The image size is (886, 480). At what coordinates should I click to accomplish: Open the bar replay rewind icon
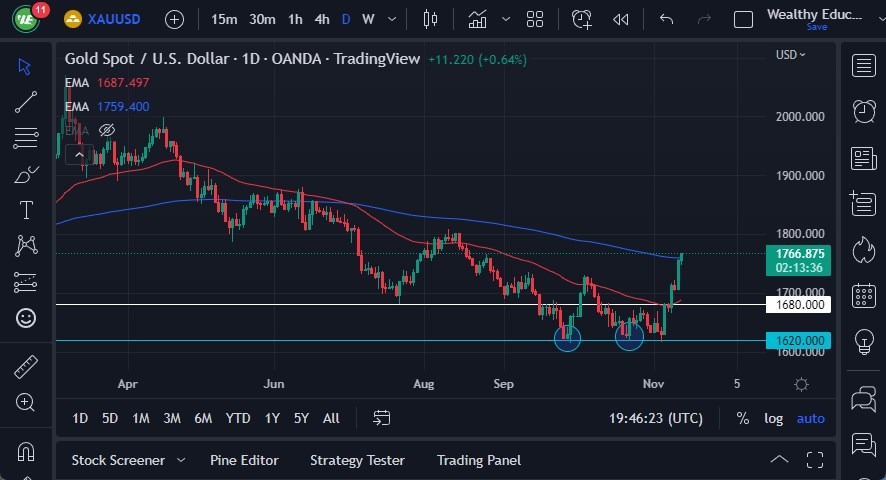[620, 19]
